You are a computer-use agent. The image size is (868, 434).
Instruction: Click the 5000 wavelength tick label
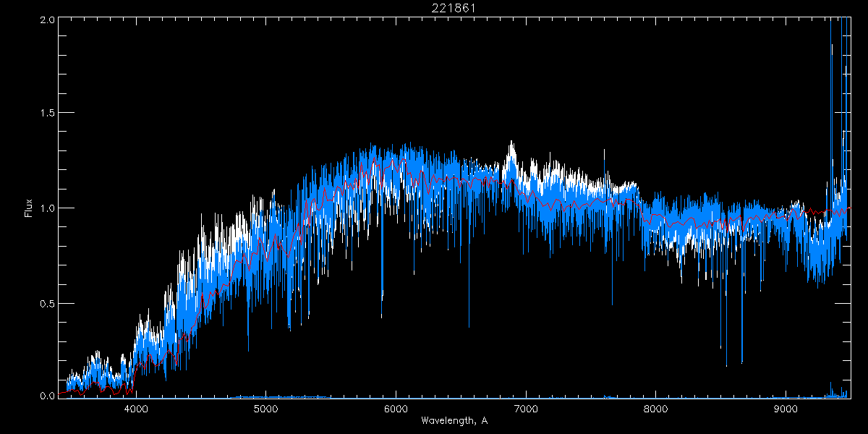[266, 409]
